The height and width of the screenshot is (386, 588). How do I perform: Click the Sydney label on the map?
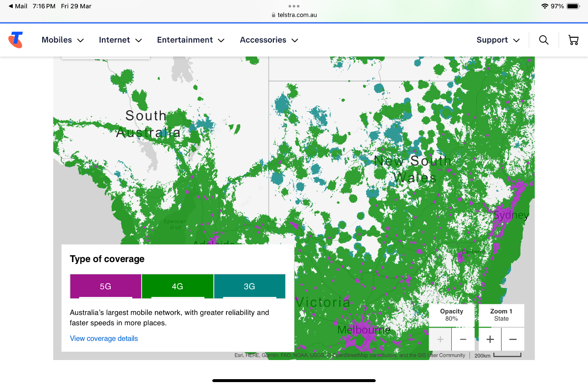coord(511,215)
